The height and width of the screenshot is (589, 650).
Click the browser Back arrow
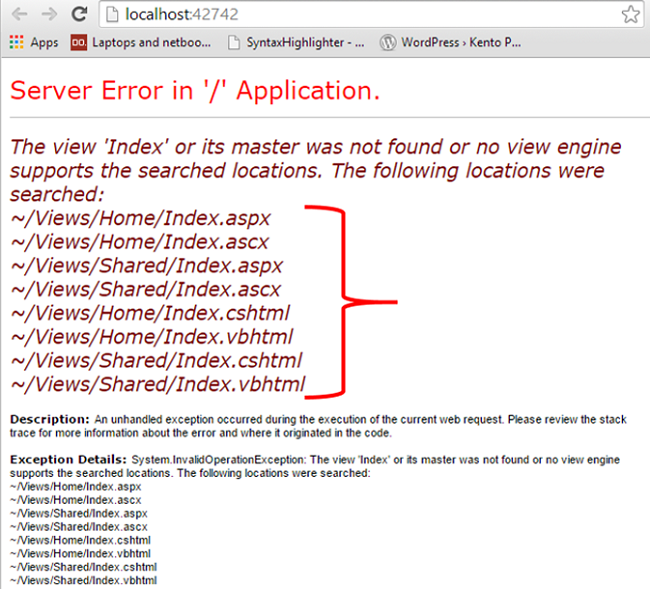[19, 15]
